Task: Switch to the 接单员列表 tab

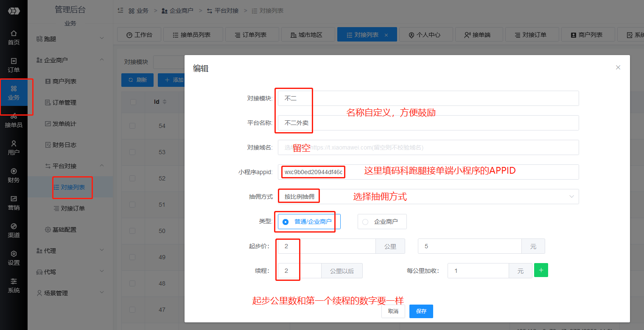Action: point(193,35)
